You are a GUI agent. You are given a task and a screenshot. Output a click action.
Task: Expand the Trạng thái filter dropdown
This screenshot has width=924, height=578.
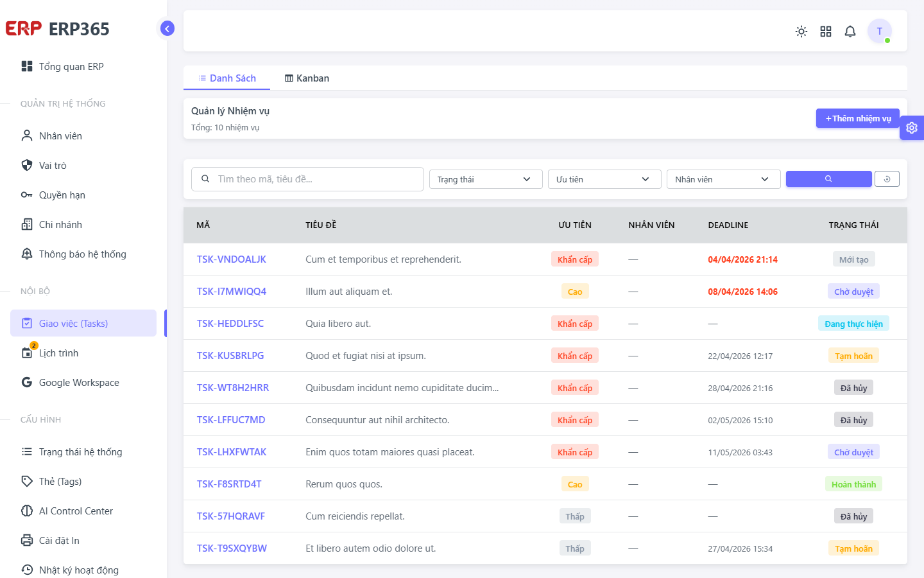(x=486, y=179)
